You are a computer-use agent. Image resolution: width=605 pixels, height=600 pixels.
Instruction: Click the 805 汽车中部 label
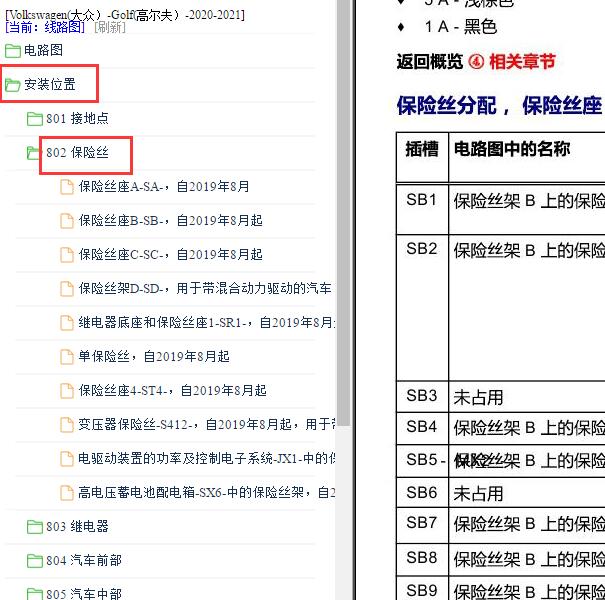click(84, 593)
